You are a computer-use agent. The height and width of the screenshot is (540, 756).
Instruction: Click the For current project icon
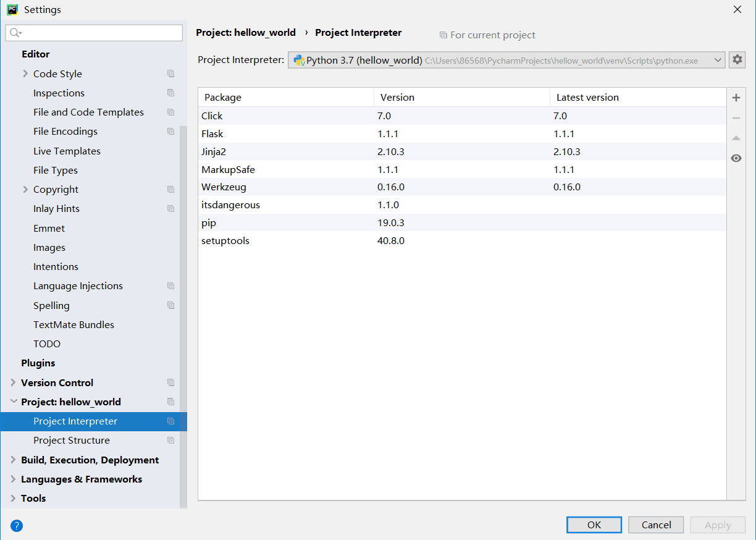(443, 35)
